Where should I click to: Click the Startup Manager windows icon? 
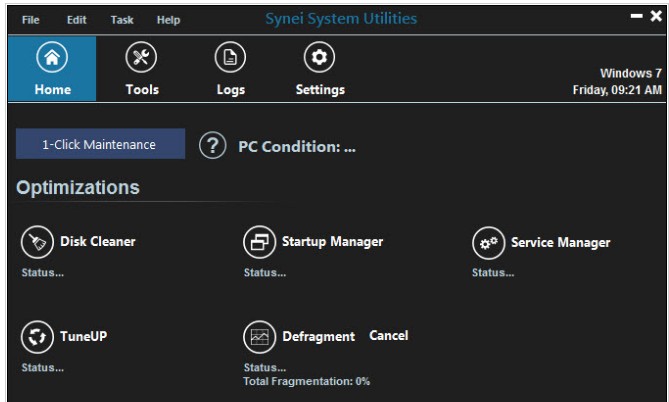point(259,242)
